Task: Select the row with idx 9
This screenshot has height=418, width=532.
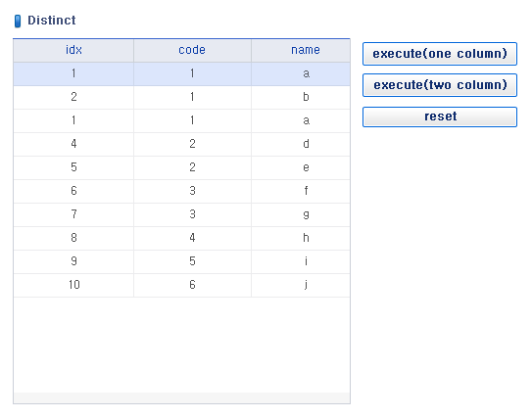Action: point(181,261)
